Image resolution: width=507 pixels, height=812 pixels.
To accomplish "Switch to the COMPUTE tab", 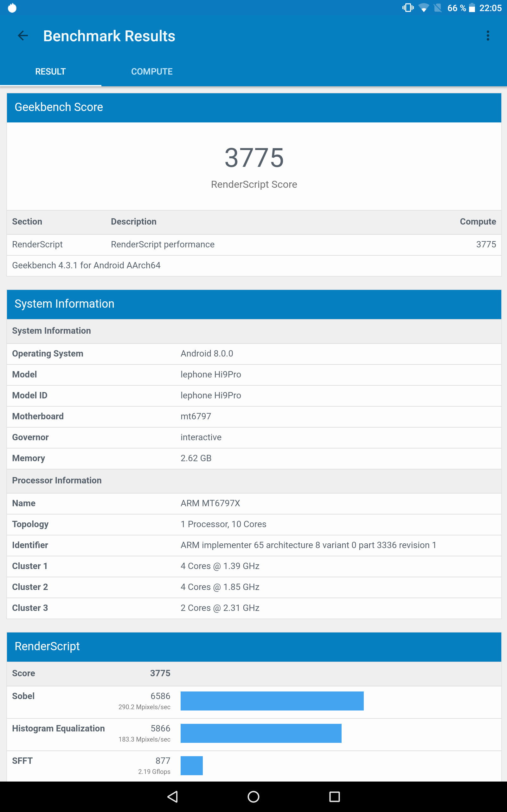I will tap(151, 71).
